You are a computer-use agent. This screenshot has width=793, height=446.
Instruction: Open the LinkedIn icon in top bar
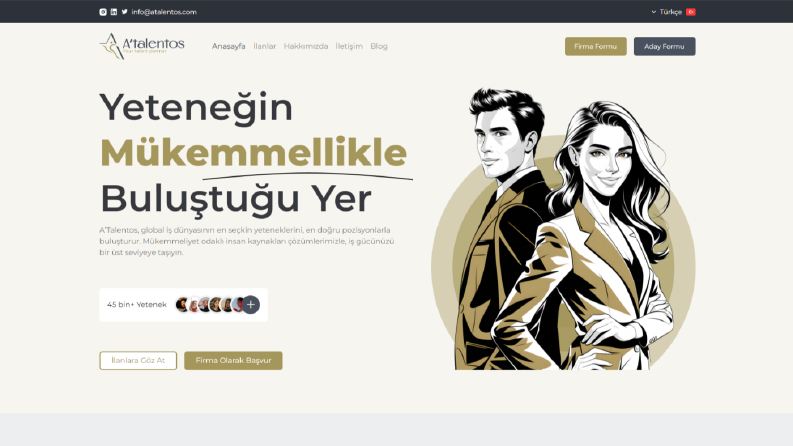pyautogui.click(x=114, y=12)
